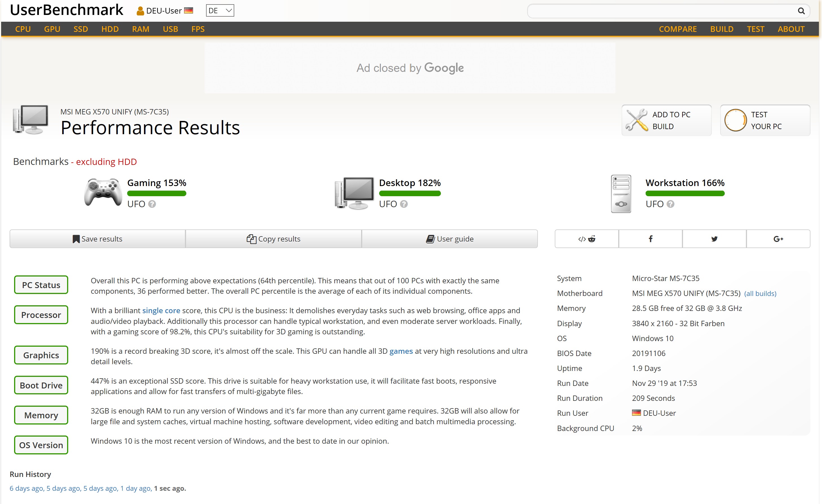The height and width of the screenshot is (504, 822).
Task: Open the GPU menu
Action: tap(52, 29)
